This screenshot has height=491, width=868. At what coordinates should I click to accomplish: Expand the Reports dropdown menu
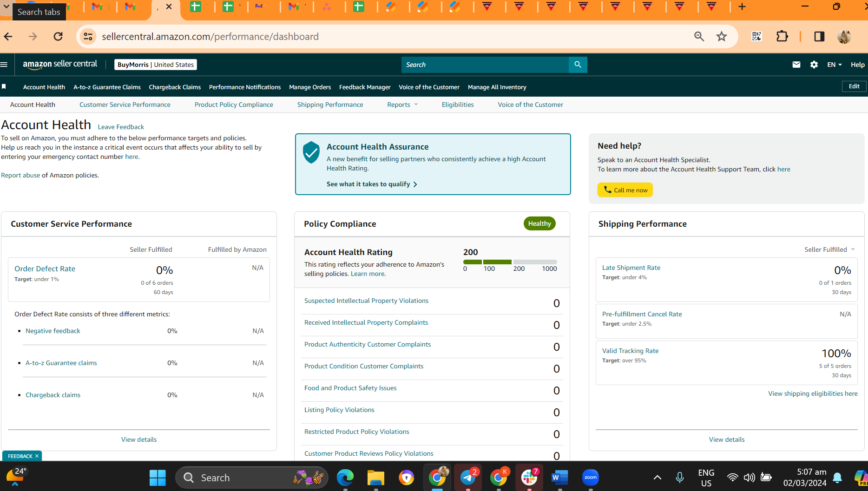pyautogui.click(x=402, y=105)
